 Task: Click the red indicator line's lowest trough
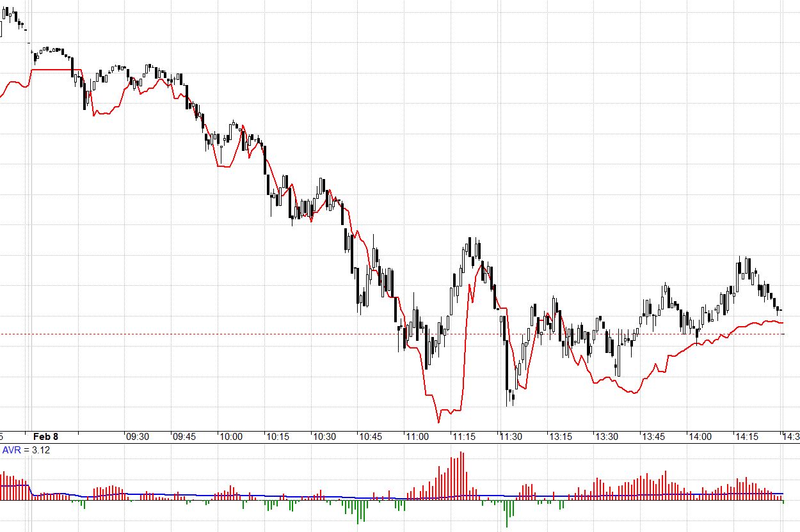pos(438,421)
